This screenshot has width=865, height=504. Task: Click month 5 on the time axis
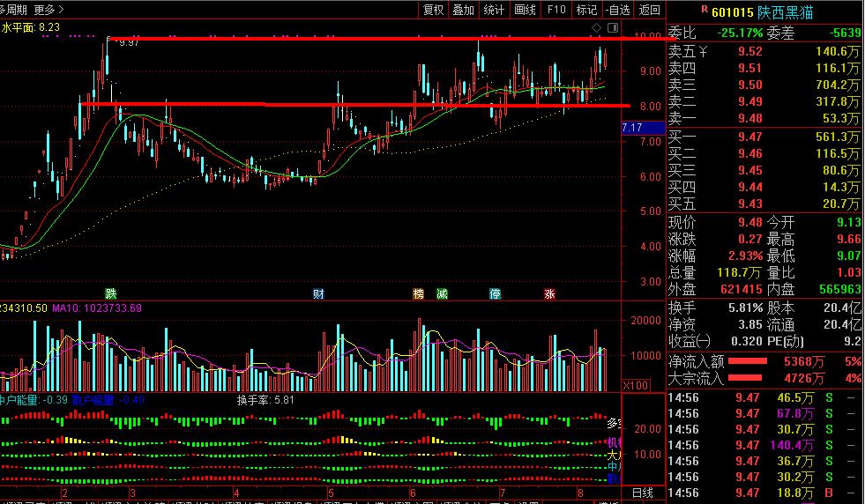pos(331,493)
